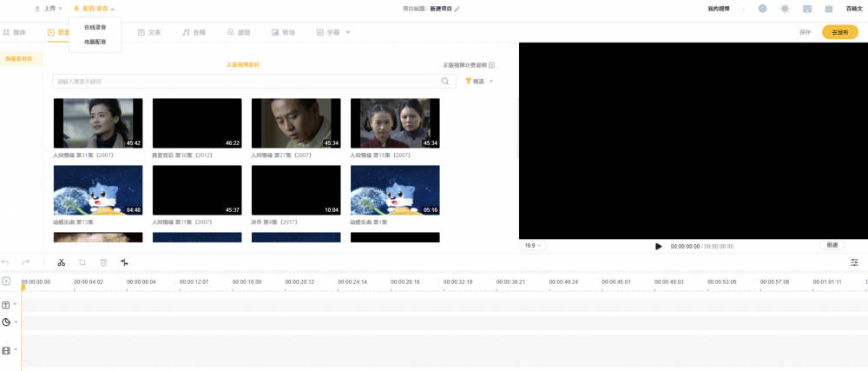Screen dimensions: 868x371
Task: Select the crop tool in timeline toolbar
Action: coord(82,262)
